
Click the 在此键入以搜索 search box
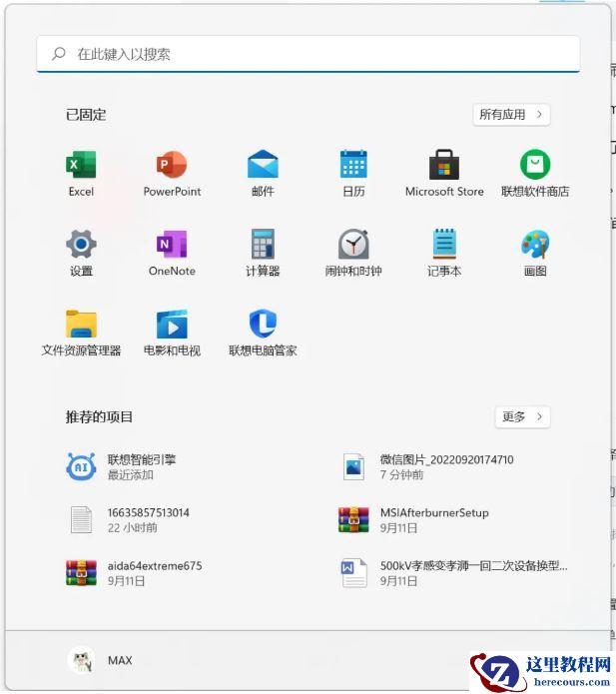[x=308, y=54]
